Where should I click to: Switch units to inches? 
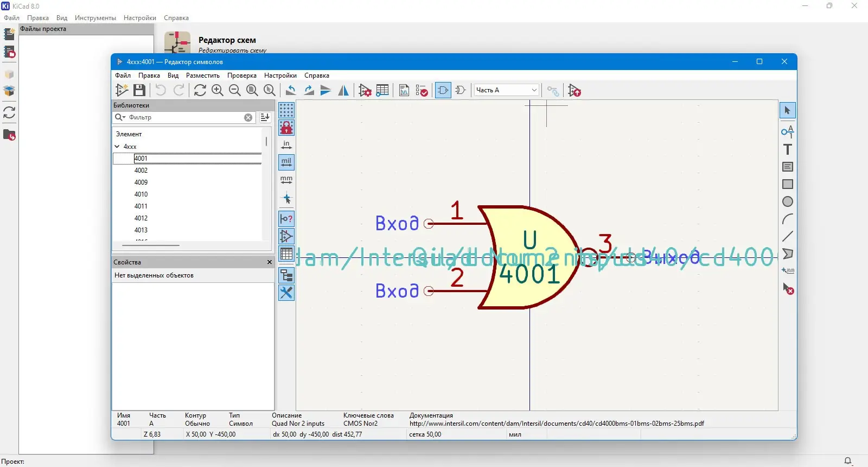286,145
